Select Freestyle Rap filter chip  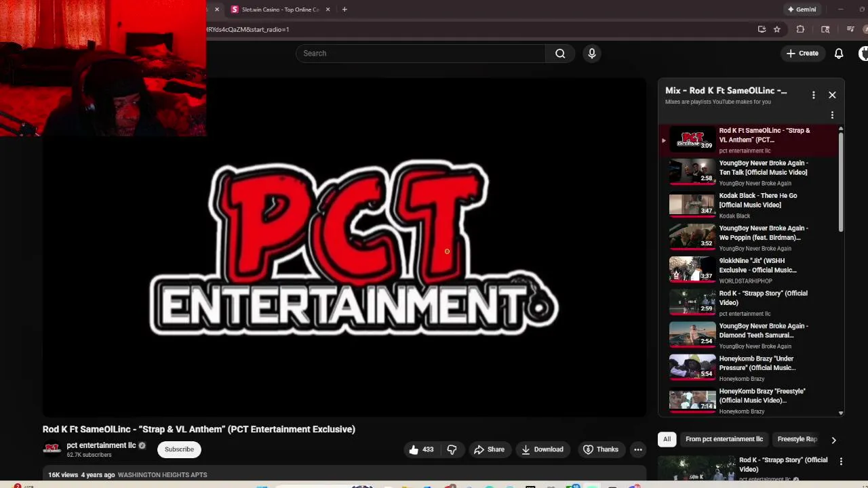797,439
